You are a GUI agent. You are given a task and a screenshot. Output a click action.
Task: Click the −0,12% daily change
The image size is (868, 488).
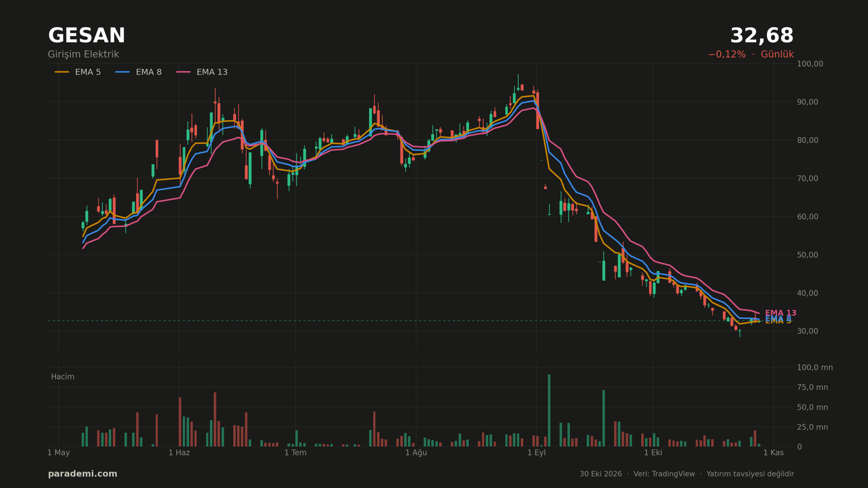[x=726, y=54]
